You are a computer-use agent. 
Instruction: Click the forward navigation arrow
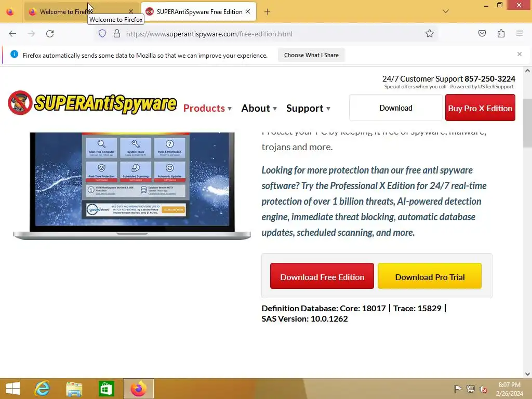click(x=31, y=34)
